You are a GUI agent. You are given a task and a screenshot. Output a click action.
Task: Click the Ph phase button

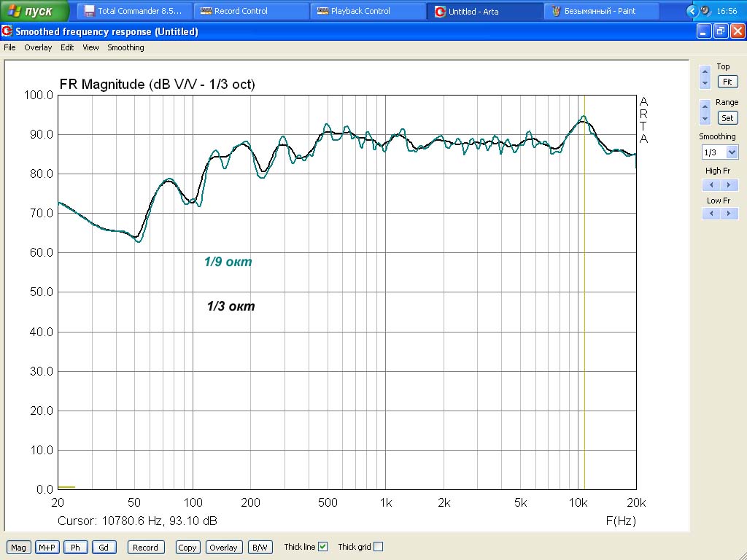75,548
